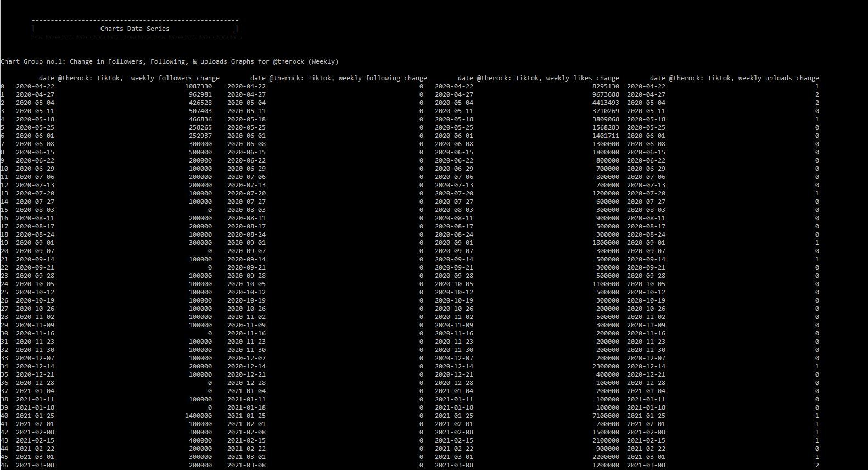Select followers value 466836
This screenshot has height=470, width=868.
click(x=200, y=119)
